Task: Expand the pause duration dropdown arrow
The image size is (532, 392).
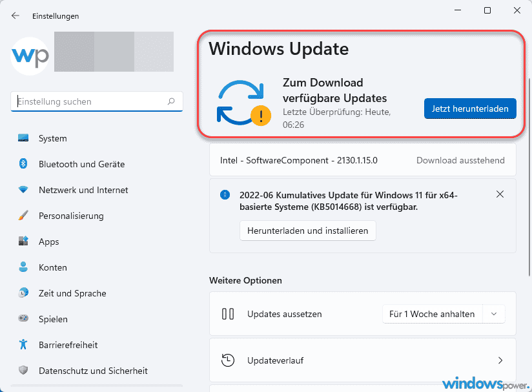Action: point(494,314)
